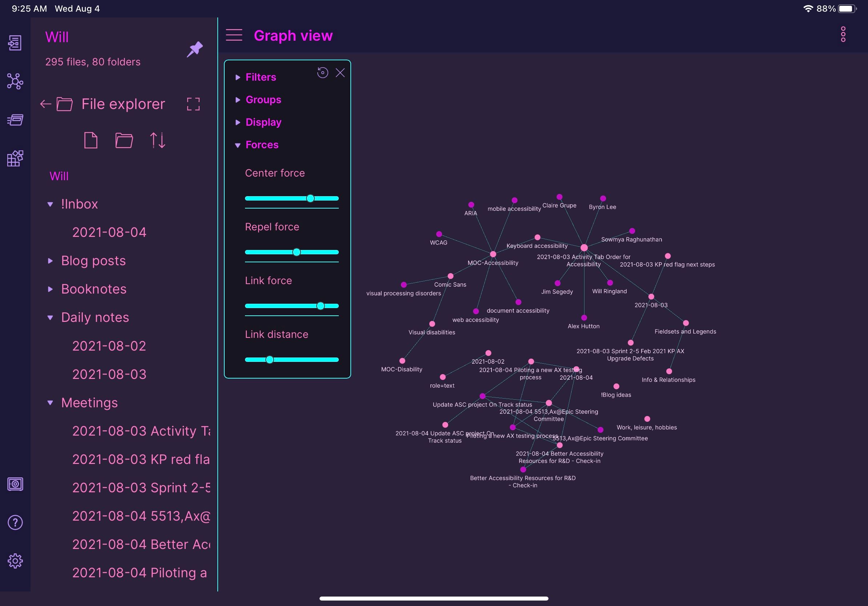Adjust the Center force slider
Screen dimensions: 868x606
pyautogui.click(x=310, y=198)
